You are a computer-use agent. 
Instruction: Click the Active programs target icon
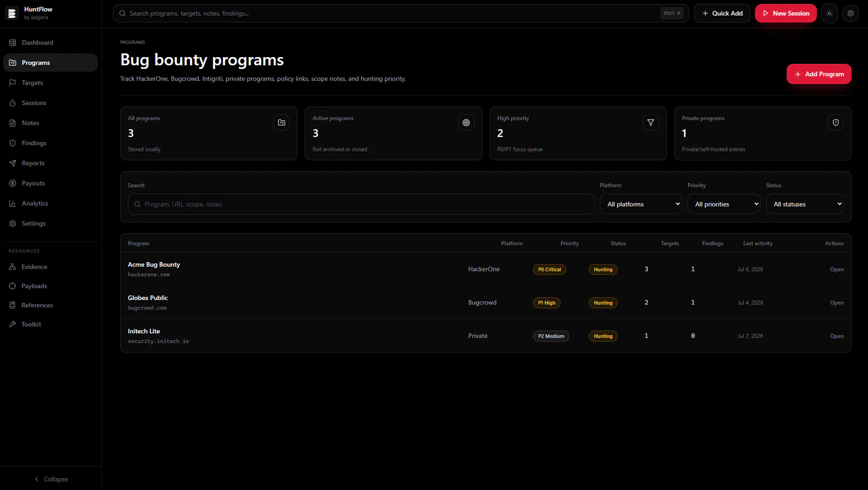click(466, 122)
